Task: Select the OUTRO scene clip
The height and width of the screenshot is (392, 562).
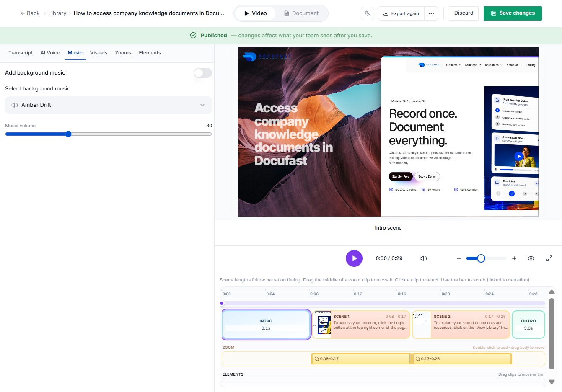Action: [528, 325]
